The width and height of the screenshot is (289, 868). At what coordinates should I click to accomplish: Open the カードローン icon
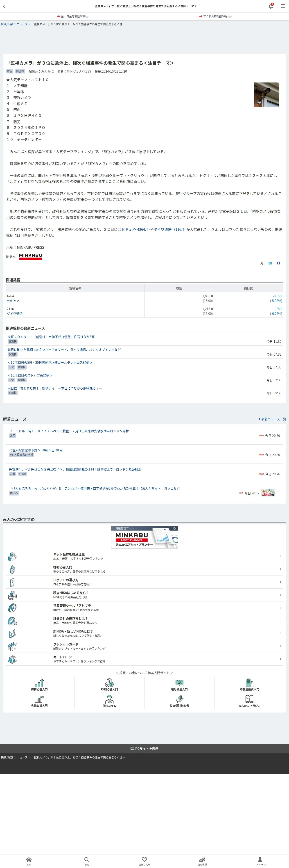point(12,659)
